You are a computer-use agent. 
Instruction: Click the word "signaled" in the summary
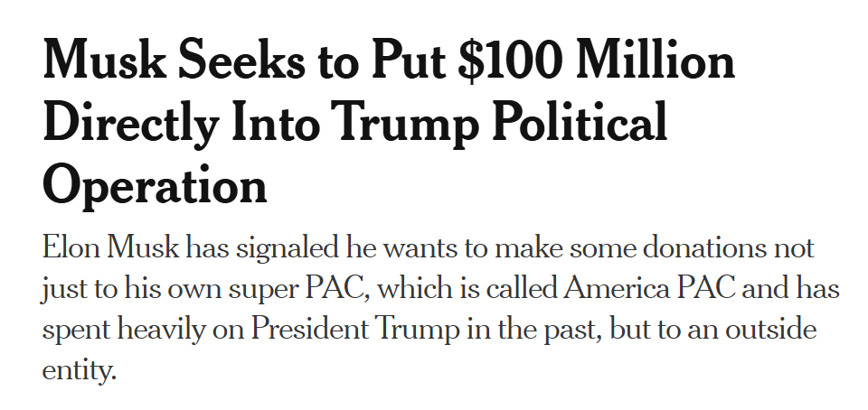tap(289, 248)
